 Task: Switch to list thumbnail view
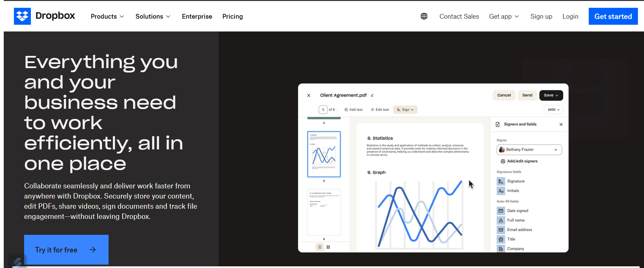[320, 247]
